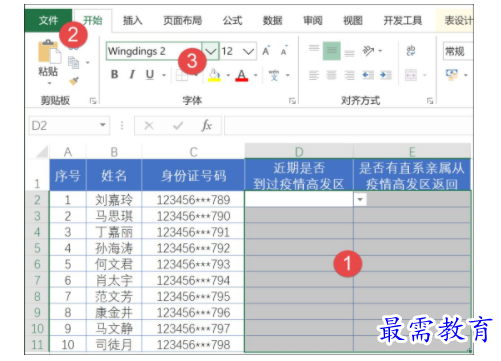The image size is (501, 361).
Task: Select row 5 header
Action: click(37, 248)
